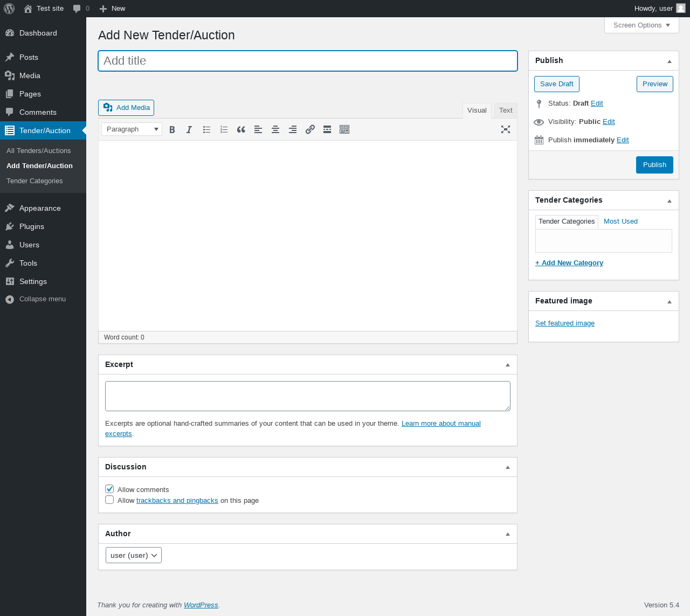Insert or edit link

310,129
